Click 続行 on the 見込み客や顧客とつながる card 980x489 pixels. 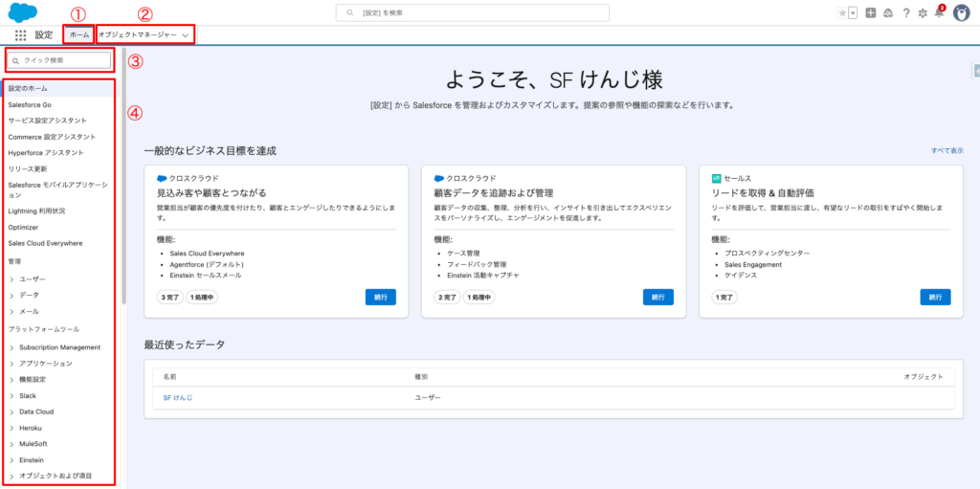(380, 297)
